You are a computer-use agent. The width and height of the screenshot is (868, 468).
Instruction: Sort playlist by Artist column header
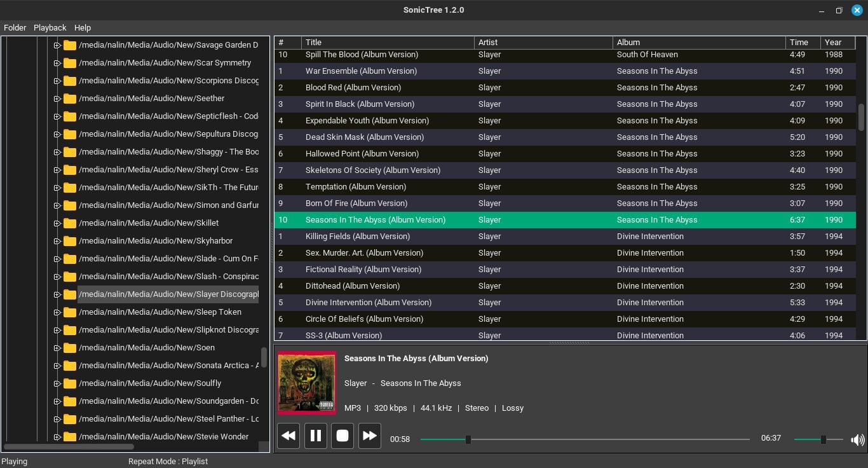coord(543,43)
